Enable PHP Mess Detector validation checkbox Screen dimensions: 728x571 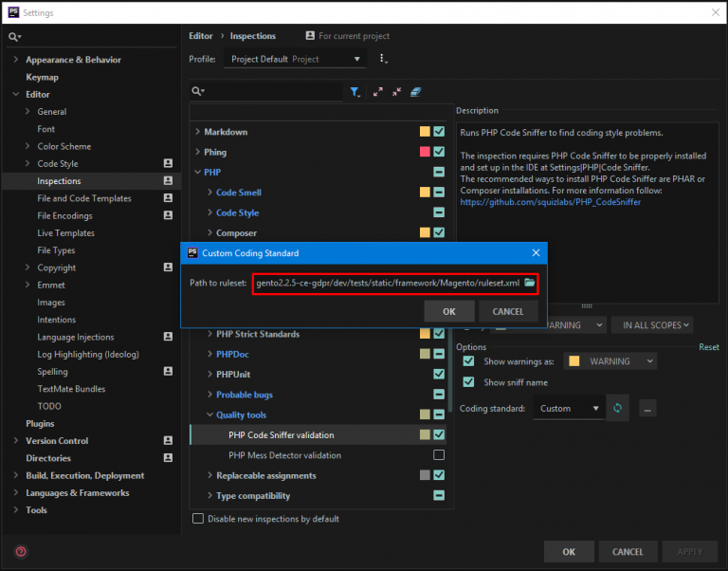click(x=439, y=455)
